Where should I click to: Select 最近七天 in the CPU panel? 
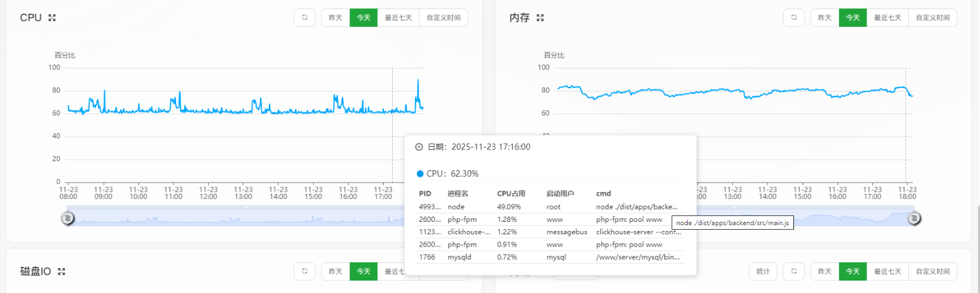pos(398,18)
